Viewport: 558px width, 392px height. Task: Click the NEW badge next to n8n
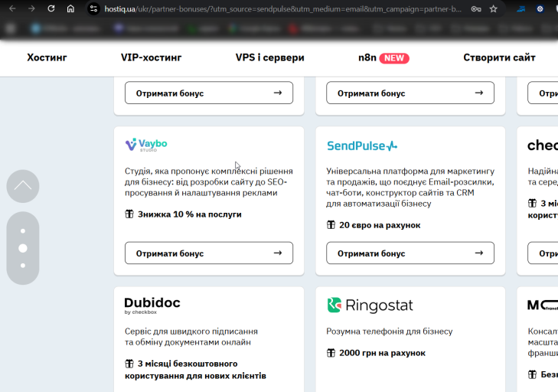(394, 58)
